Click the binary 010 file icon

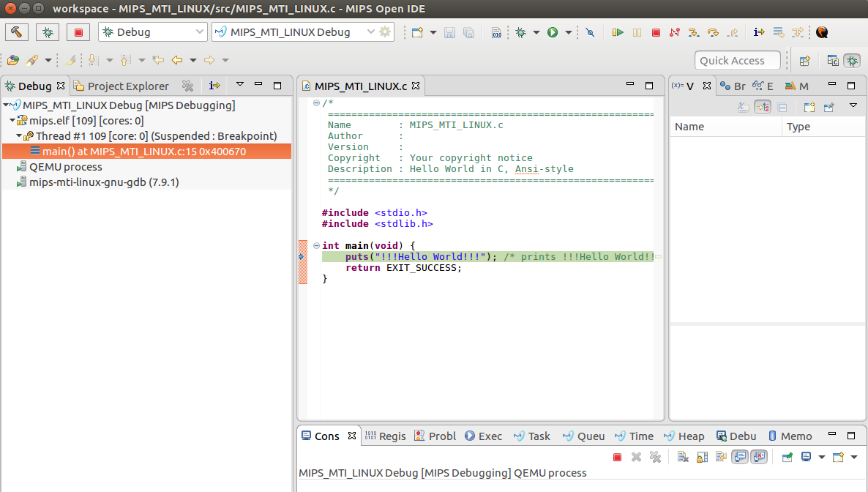click(x=496, y=33)
